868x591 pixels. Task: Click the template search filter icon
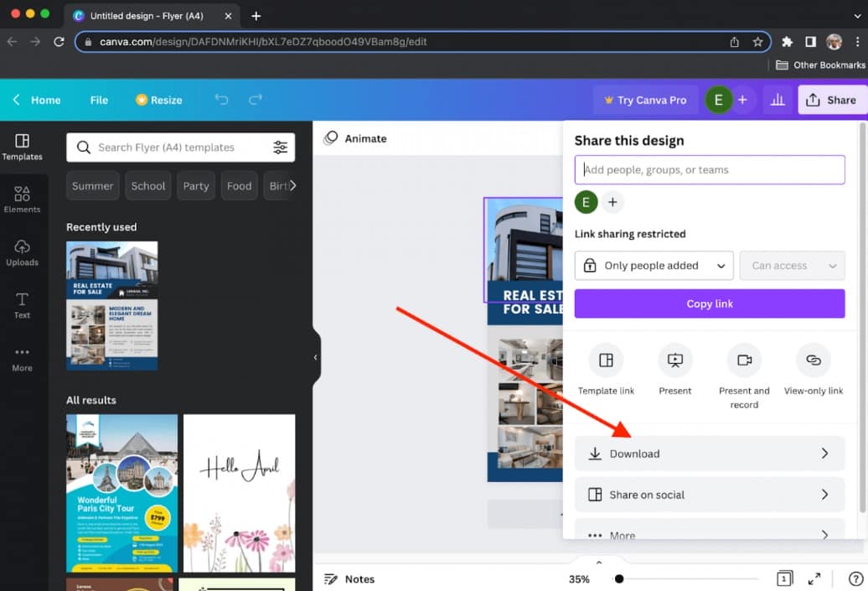[280, 148]
